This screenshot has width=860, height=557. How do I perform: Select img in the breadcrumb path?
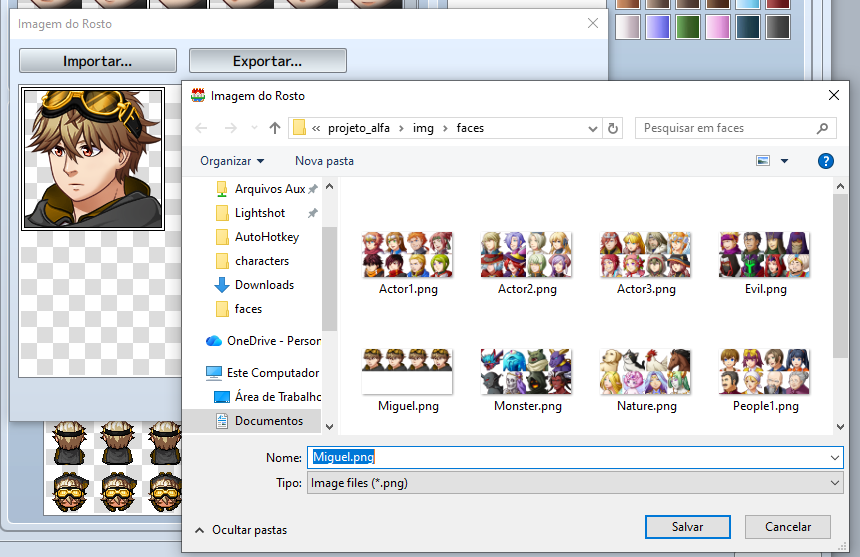click(x=423, y=128)
